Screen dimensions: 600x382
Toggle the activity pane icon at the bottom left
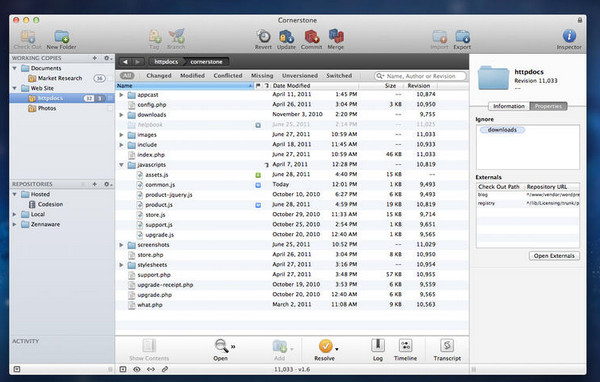pos(17,369)
